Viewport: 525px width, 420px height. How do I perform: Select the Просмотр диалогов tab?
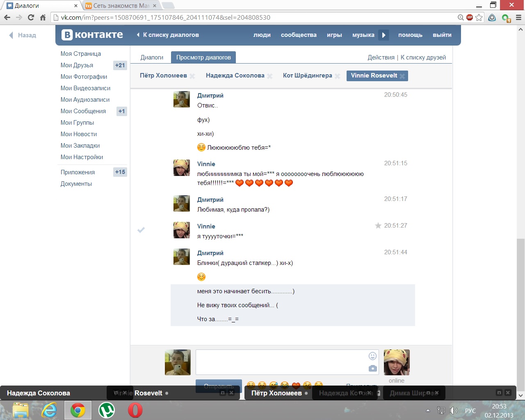203,57
